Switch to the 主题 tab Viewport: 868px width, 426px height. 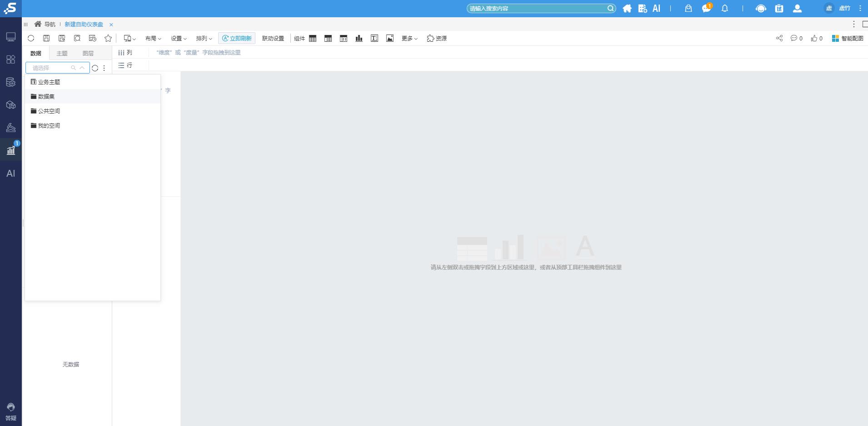(x=62, y=53)
